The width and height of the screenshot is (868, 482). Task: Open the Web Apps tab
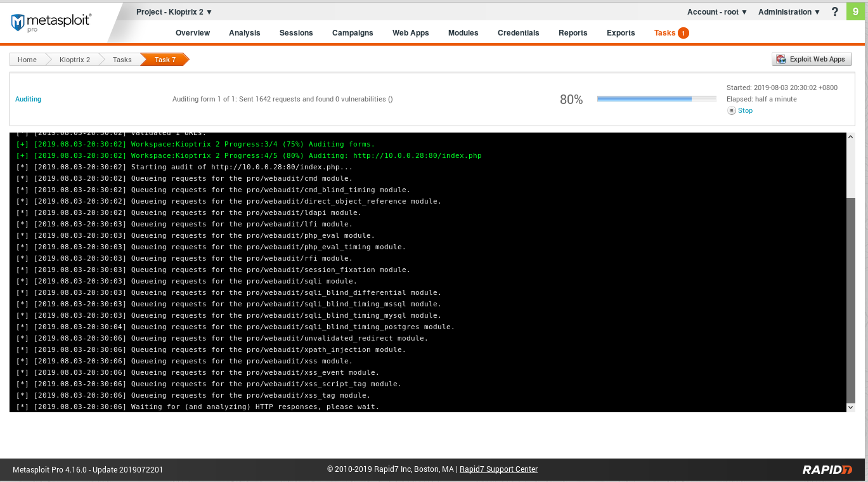411,33
